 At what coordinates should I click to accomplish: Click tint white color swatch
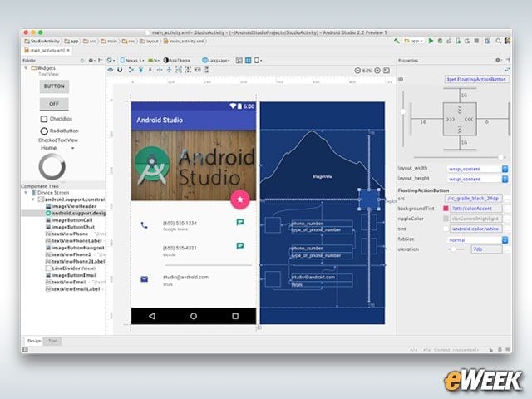(446, 229)
